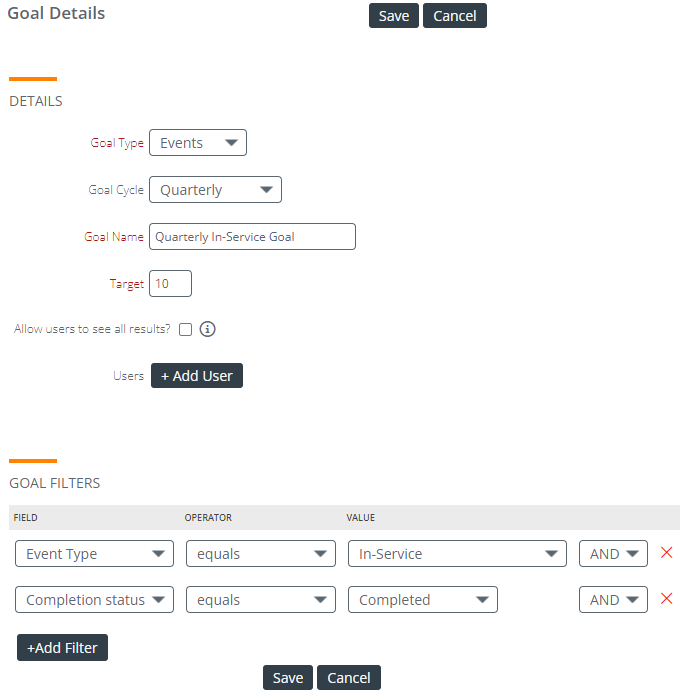Change operator for Completion status filter
Image resolution: width=680 pixels, height=700 pixels.
pos(261,600)
